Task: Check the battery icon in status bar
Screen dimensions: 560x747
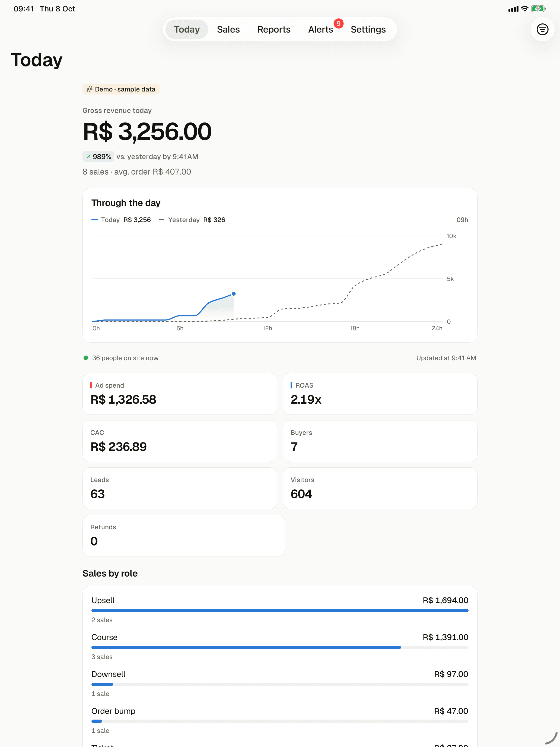Action: click(538, 9)
